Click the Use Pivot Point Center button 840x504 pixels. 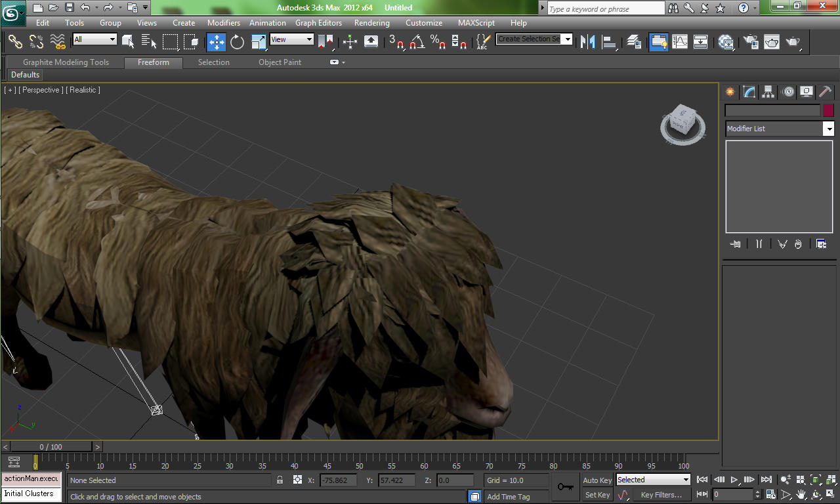click(x=325, y=41)
